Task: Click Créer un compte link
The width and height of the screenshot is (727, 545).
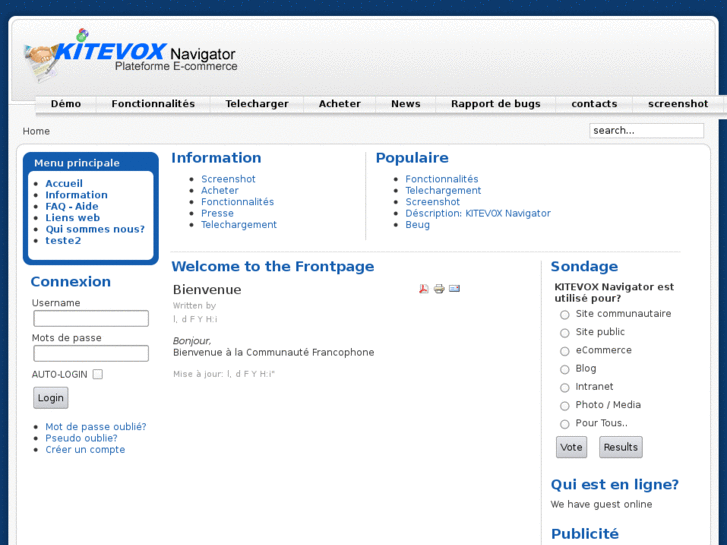Action: click(85, 449)
